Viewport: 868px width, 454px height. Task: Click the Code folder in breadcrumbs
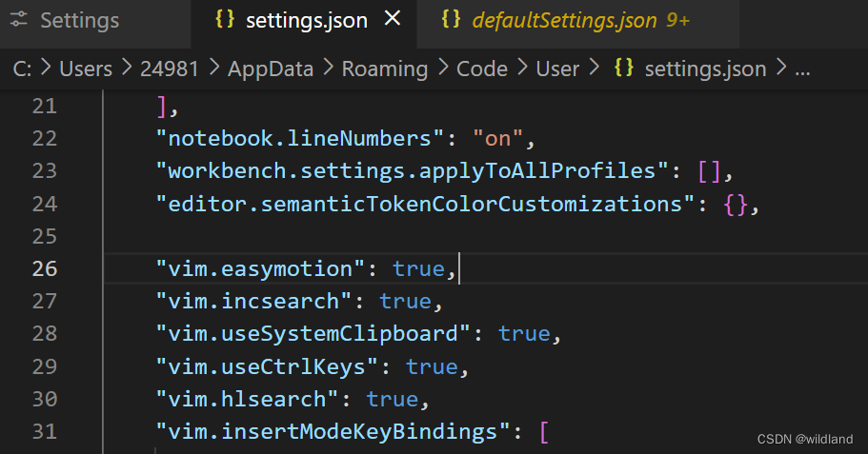(481, 69)
